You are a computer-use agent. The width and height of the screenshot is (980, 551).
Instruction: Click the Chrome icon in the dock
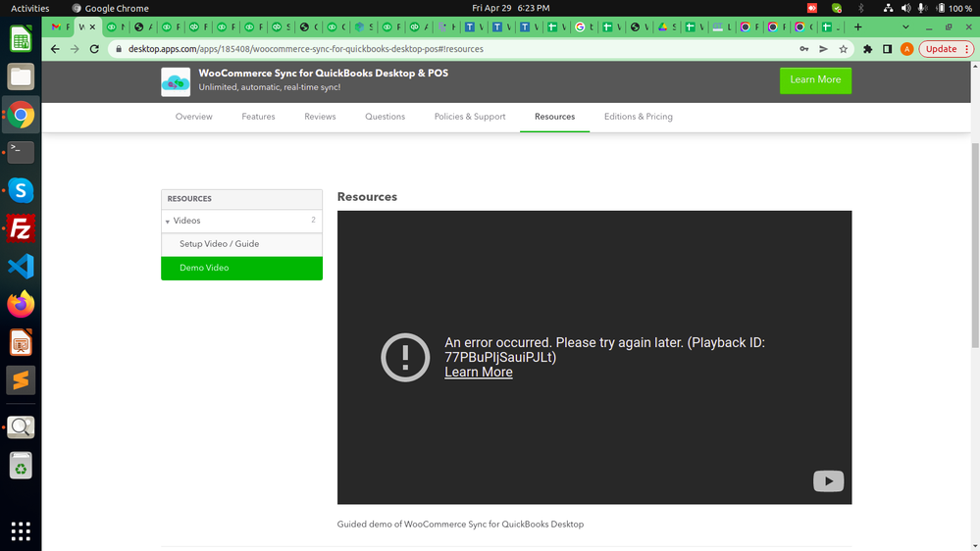(21, 115)
